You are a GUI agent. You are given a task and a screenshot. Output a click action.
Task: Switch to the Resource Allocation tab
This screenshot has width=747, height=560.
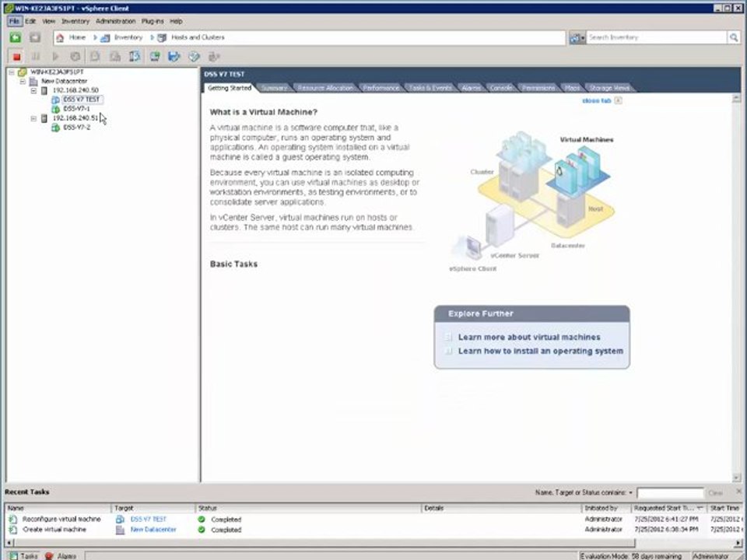tap(325, 88)
